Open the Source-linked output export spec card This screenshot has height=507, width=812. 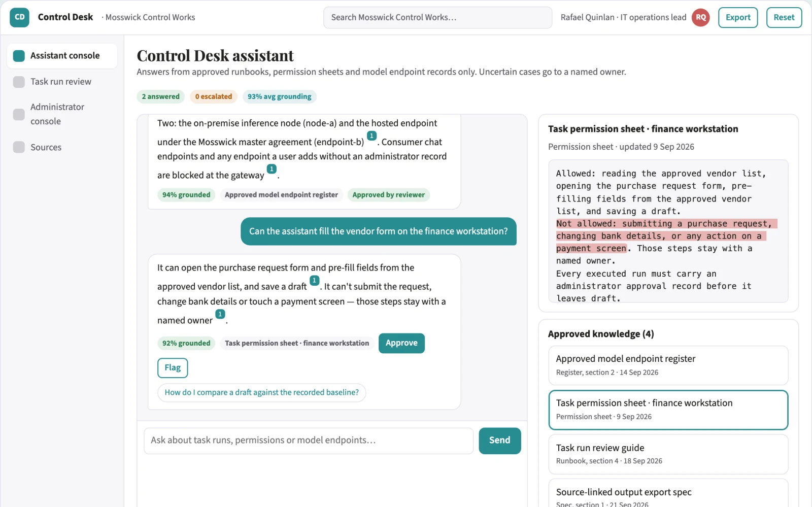click(668, 493)
